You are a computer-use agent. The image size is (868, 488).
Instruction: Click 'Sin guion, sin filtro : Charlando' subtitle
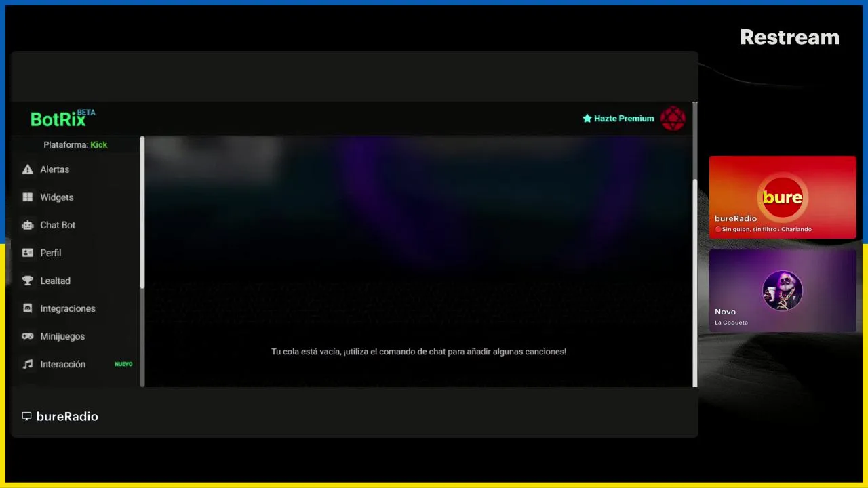[x=767, y=230]
